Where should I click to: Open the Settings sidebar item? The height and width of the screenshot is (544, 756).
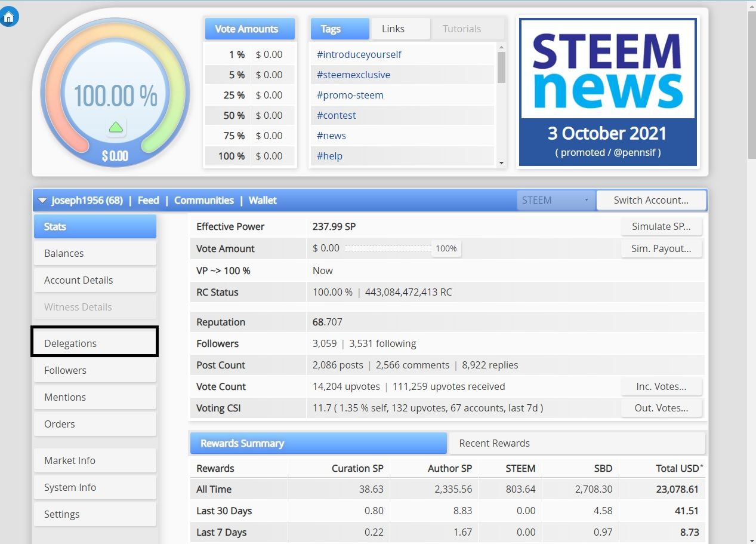(95, 514)
